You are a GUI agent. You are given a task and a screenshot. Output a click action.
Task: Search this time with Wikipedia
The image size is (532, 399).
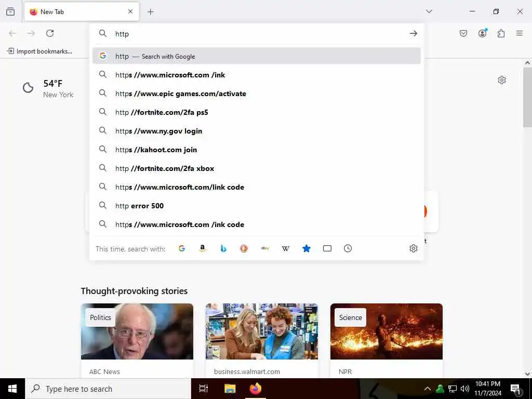286,248
